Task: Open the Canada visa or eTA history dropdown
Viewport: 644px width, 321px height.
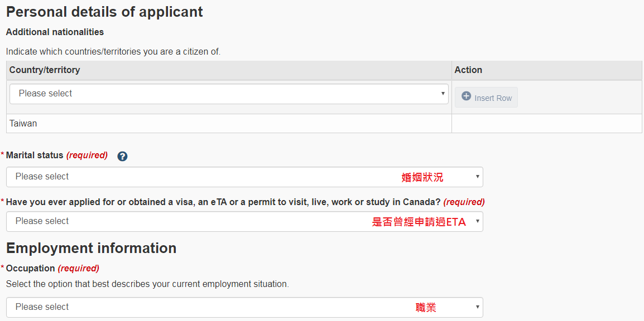Action: pos(244,222)
